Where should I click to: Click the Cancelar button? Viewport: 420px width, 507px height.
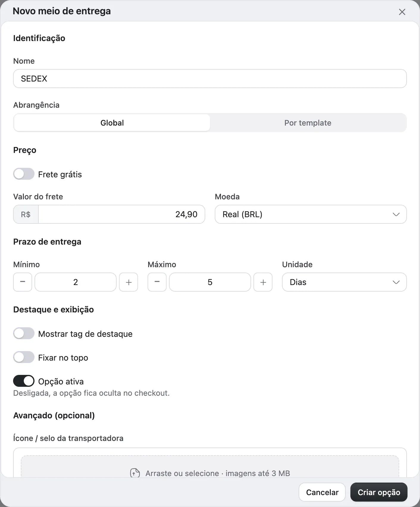pyautogui.click(x=322, y=492)
